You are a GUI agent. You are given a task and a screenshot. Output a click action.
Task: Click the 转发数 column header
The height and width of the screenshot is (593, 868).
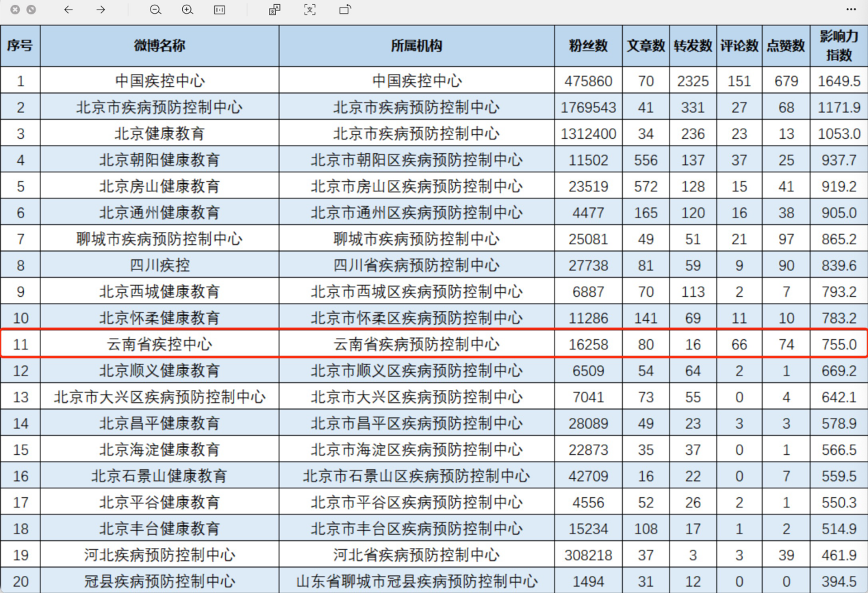(693, 47)
